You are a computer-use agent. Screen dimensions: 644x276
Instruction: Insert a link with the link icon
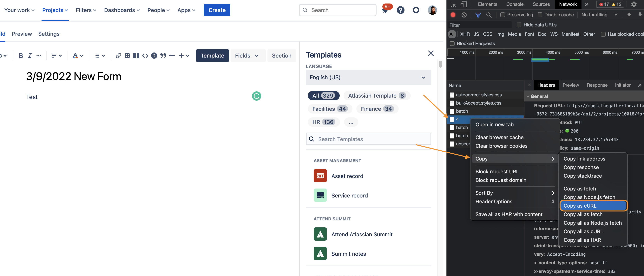click(x=118, y=56)
